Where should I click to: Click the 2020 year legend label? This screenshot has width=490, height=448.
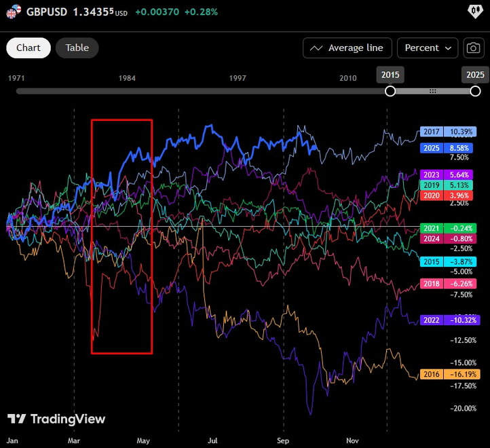(432, 195)
